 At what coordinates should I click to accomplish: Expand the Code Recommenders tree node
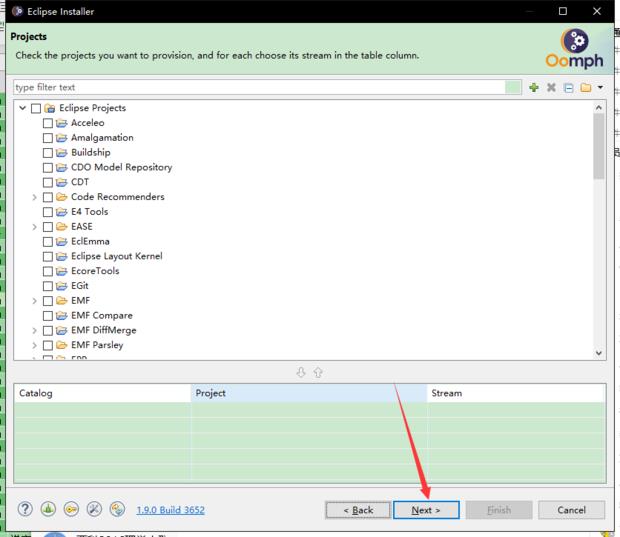coord(35,197)
